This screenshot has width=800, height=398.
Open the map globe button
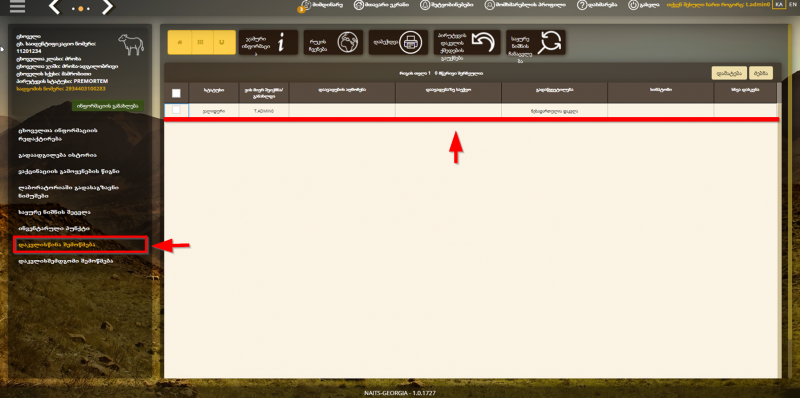pyautogui.click(x=333, y=42)
